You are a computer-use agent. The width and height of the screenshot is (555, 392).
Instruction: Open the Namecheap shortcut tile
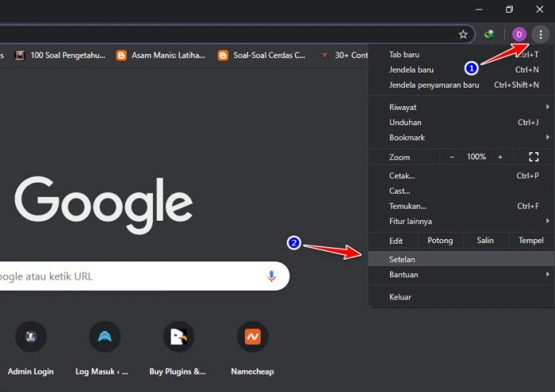click(x=252, y=336)
